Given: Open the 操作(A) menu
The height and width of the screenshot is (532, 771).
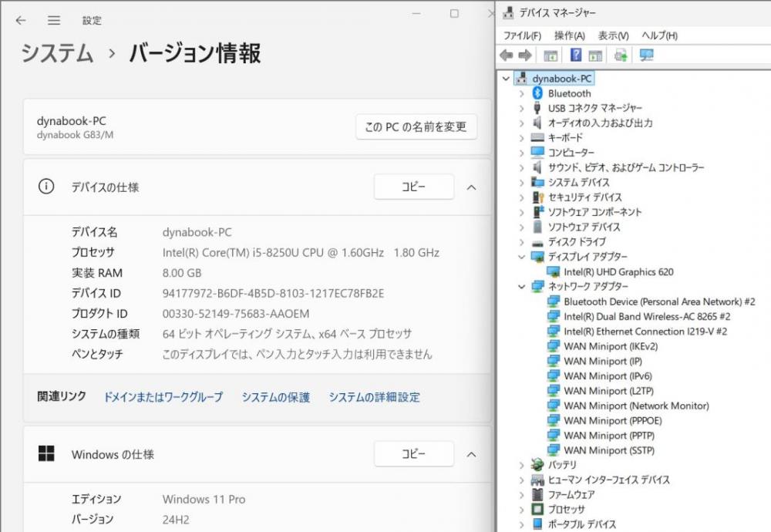Looking at the screenshot, I should [x=570, y=35].
